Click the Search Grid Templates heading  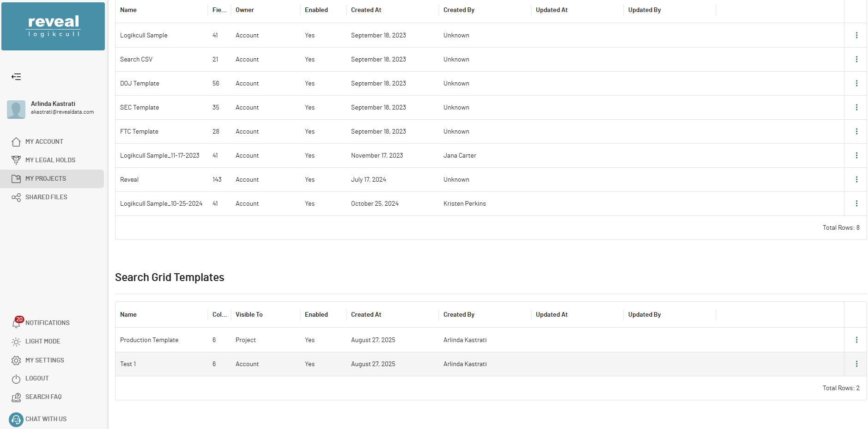[x=170, y=277]
